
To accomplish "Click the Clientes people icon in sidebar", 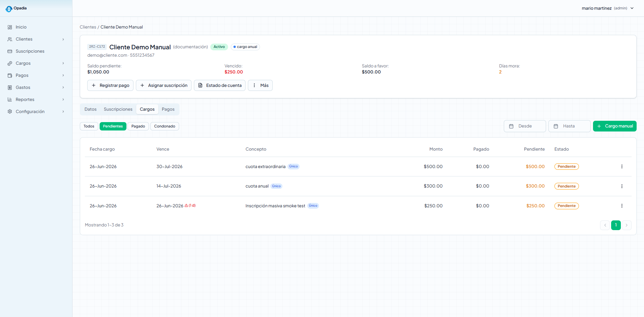I will coord(10,39).
